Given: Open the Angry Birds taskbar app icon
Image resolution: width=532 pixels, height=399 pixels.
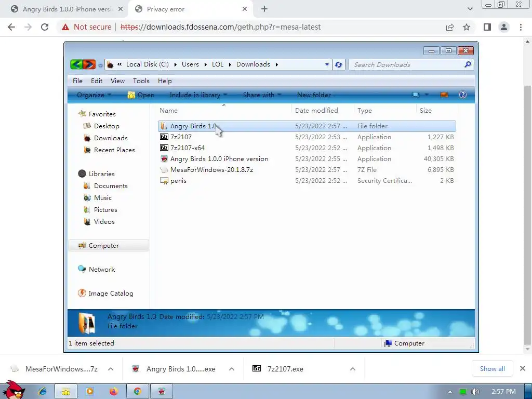Looking at the screenshot, I should [162, 392].
